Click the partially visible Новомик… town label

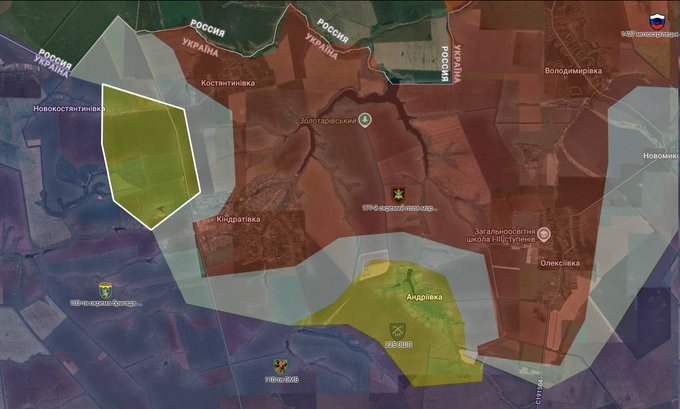coord(660,156)
